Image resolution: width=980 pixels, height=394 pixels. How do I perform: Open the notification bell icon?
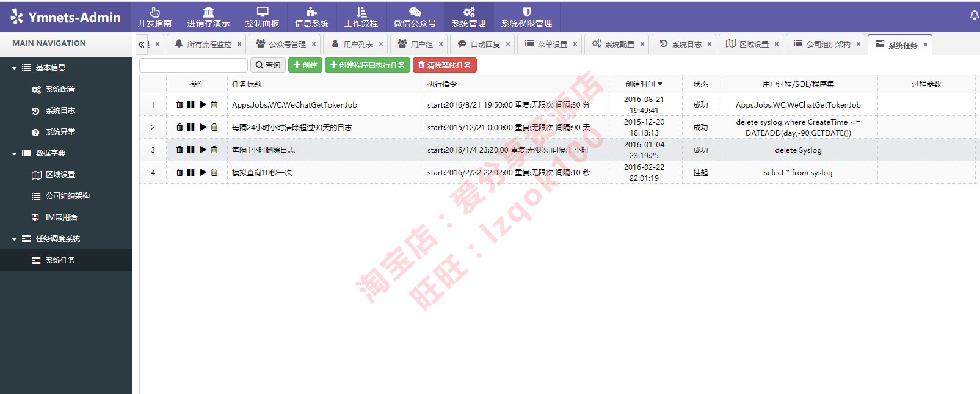[974, 15]
